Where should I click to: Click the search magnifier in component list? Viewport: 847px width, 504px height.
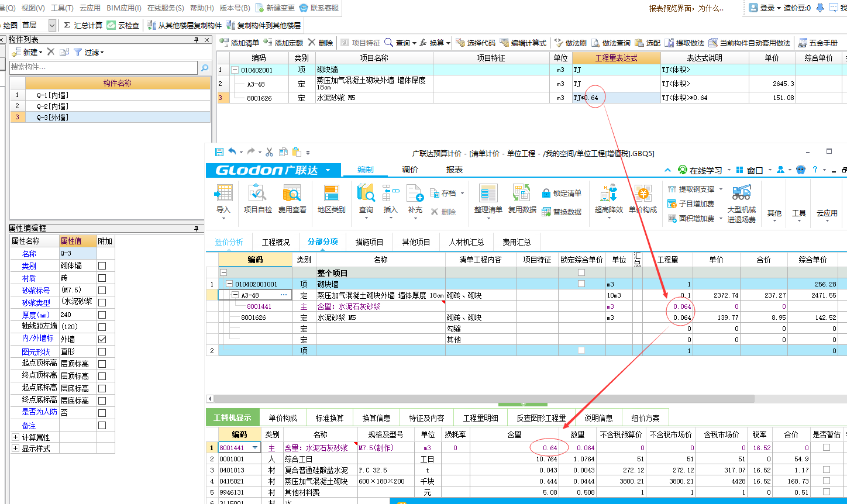click(x=205, y=68)
